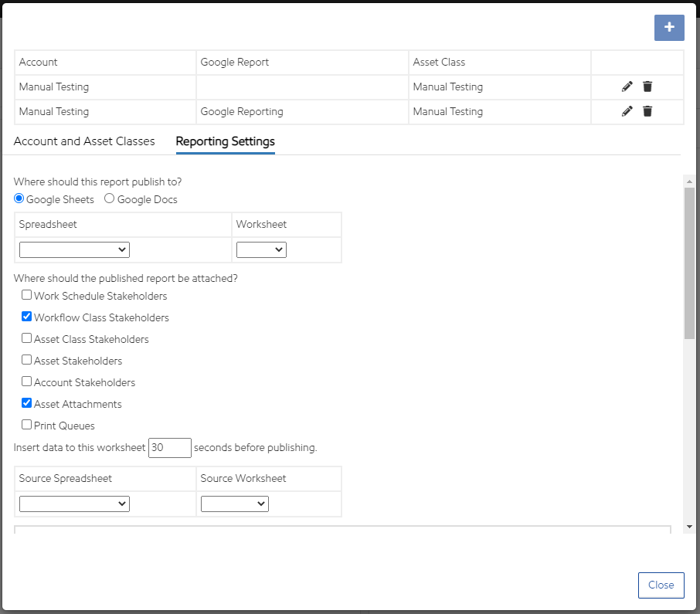Expand the Source Worksheet dropdown
Viewport: 700px width, 614px height.
(234, 504)
